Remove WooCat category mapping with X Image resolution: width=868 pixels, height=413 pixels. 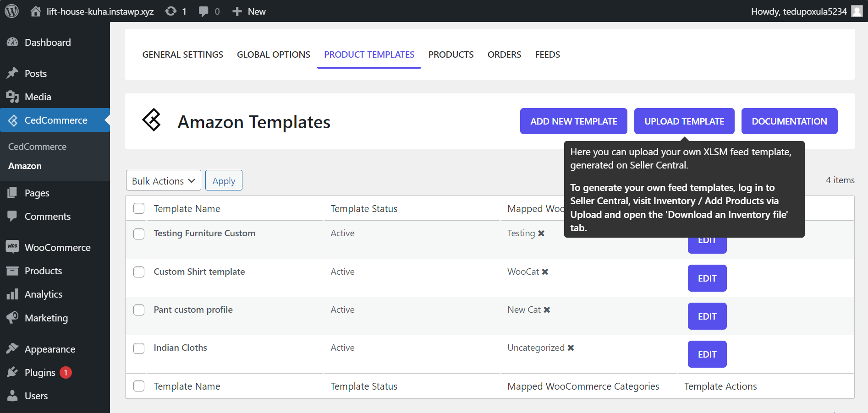point(545,272)
